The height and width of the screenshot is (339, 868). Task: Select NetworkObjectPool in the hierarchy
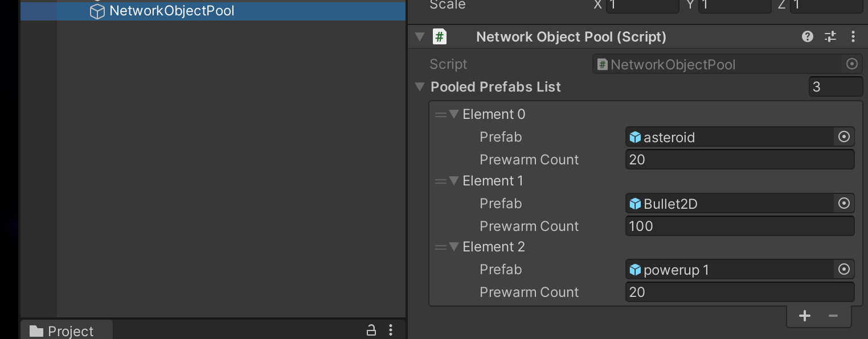171,11
